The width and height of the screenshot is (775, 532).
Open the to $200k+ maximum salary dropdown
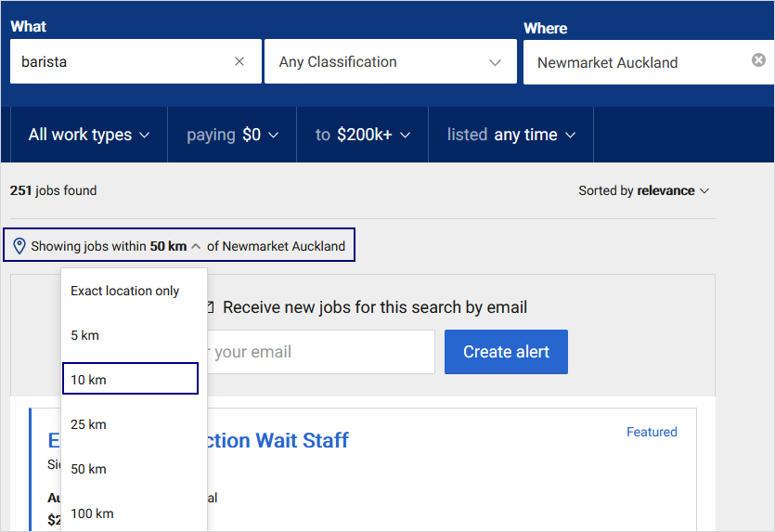pyautogui.click(x=362, y=135)
